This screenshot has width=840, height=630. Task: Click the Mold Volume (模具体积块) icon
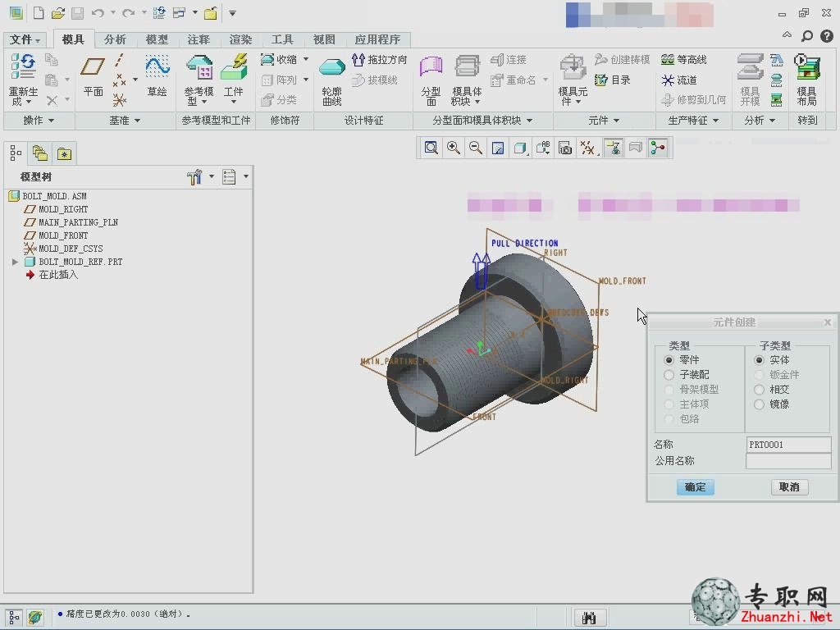467,67
